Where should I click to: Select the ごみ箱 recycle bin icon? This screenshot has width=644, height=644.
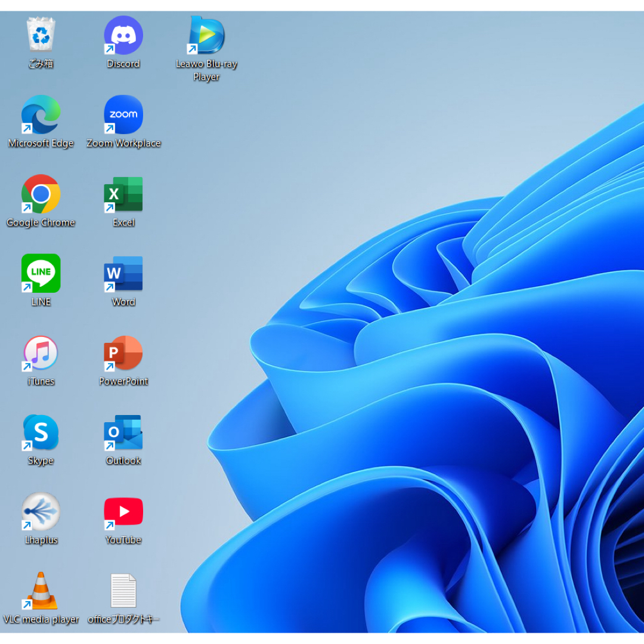(41, 35)
